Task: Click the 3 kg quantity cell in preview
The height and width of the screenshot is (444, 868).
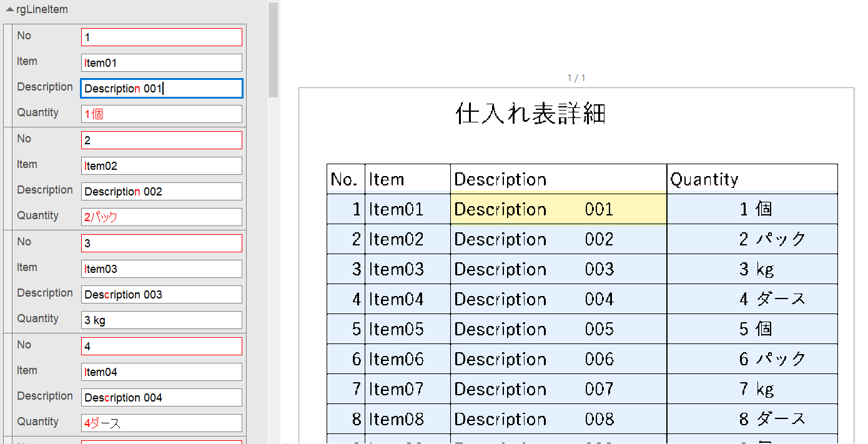Action: tap(752, 269)
